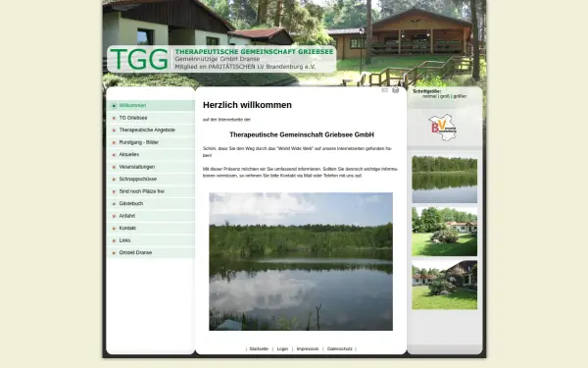Image resolution: width=588 pixels, height=368 pixels.
Task: Open the Gästebuch page
Action: [150, 203]
